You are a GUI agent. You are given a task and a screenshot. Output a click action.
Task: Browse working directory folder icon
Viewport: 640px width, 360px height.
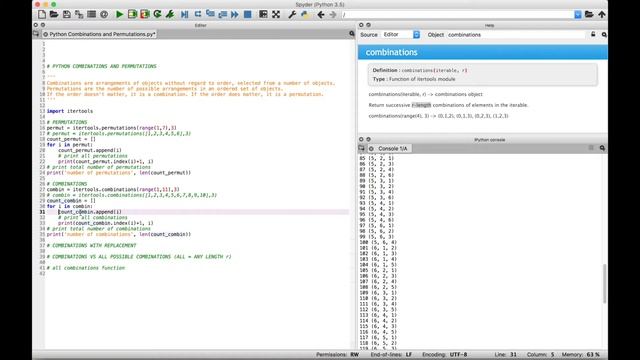point(589,14)
